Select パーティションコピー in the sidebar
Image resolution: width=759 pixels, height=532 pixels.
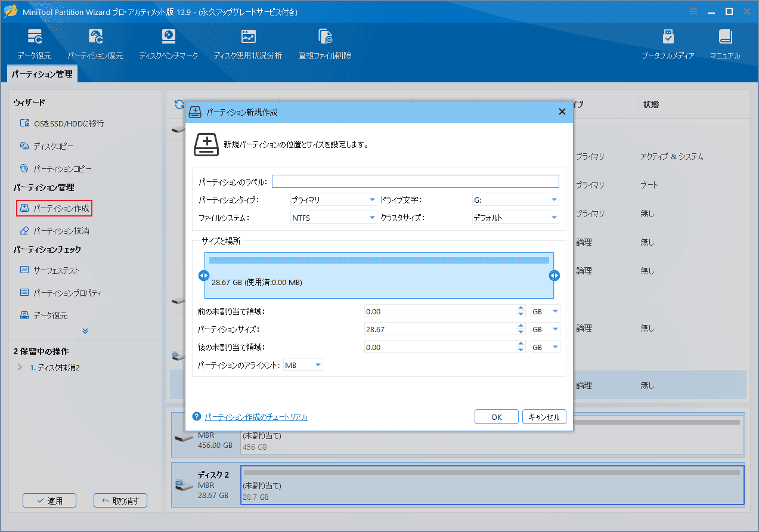(x=56, y=169)
